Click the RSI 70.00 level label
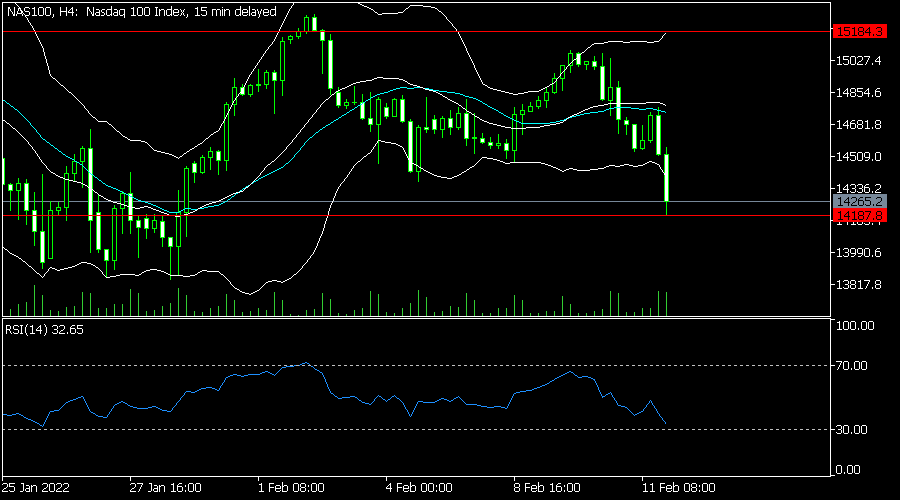 tap(851, 366)
